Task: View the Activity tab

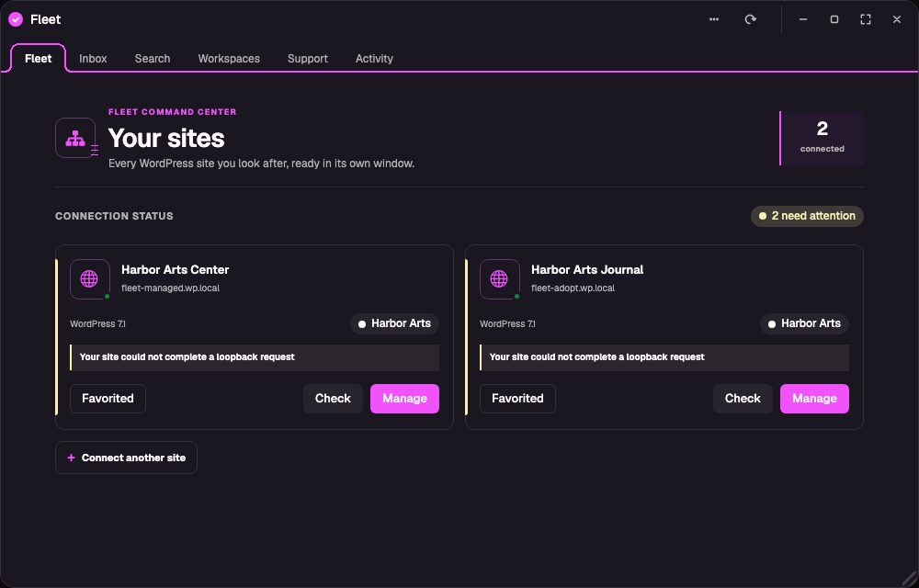Action: point(374,59)
